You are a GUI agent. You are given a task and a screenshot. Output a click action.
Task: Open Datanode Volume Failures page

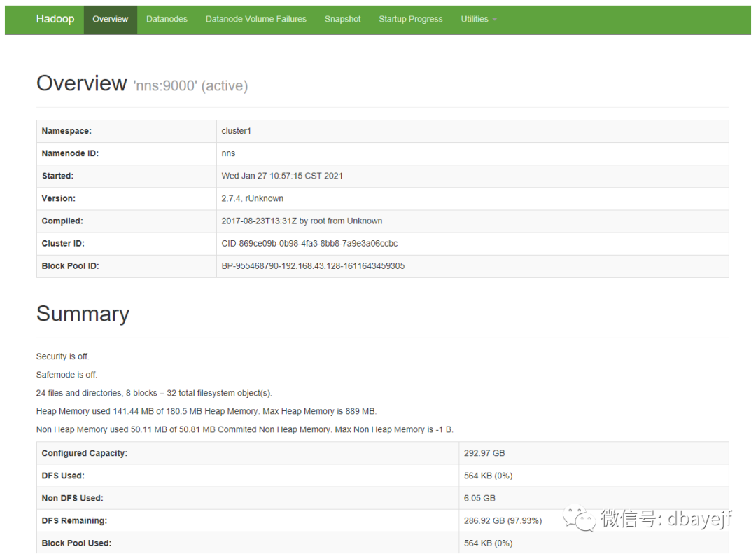coord(256,20)
